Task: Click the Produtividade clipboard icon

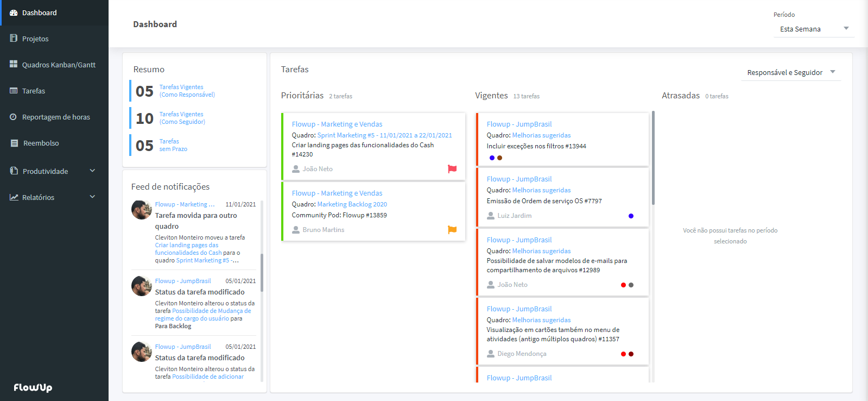Action: (x=14, y=171)
